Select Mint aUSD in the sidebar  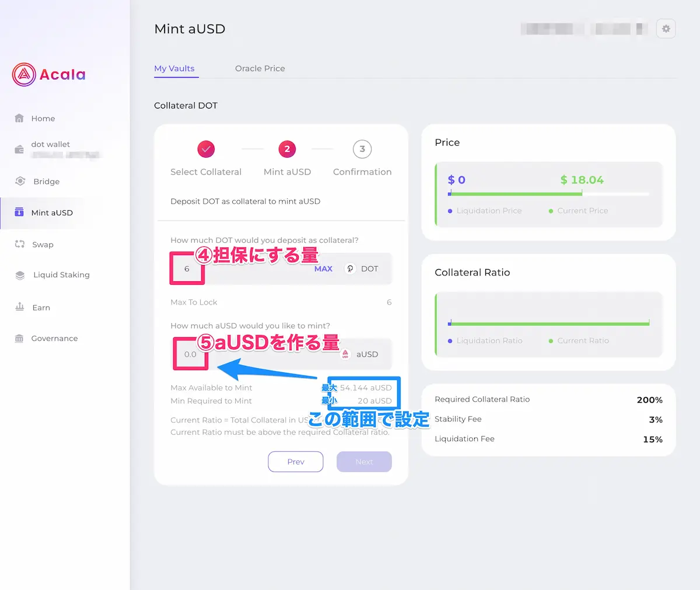(x=52, y=213)
